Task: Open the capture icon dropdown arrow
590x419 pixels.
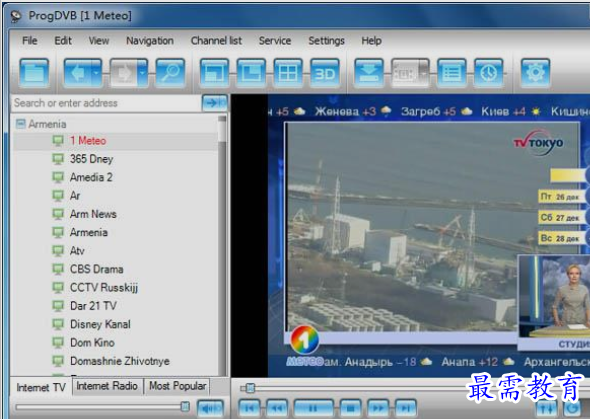Action: point(424,73)
